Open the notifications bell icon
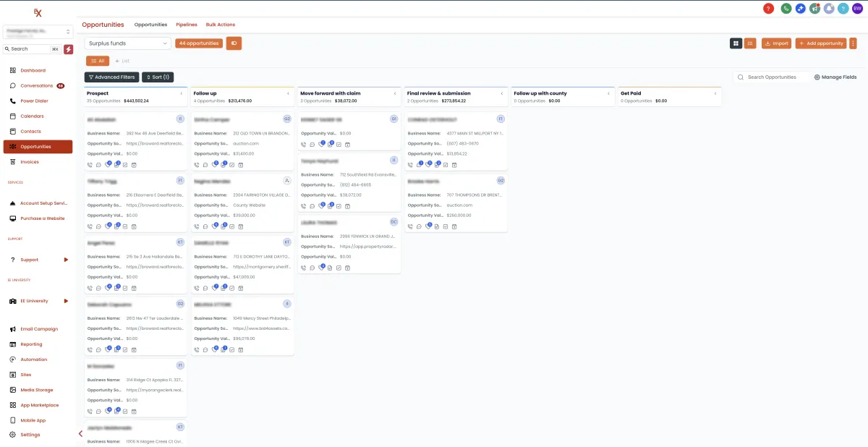Image resolution: width=868 pixels, height=447 pixels. (829, 9)
